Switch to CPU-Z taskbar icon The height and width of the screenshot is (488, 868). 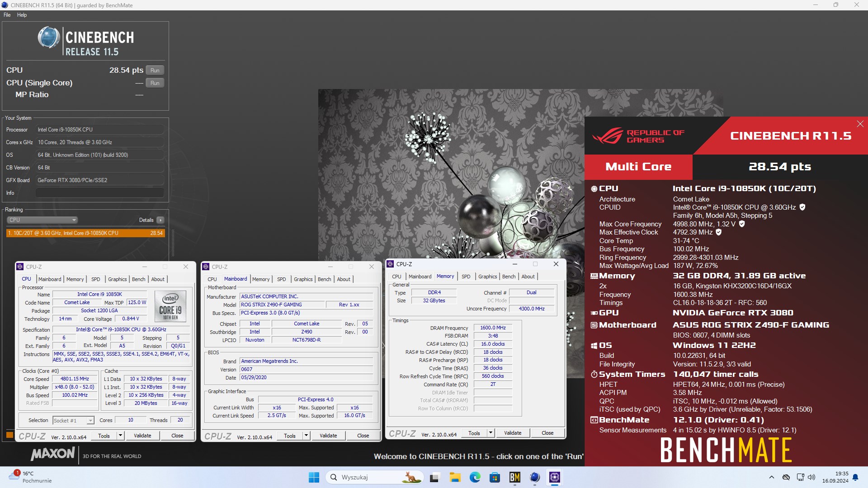point(555,477)
